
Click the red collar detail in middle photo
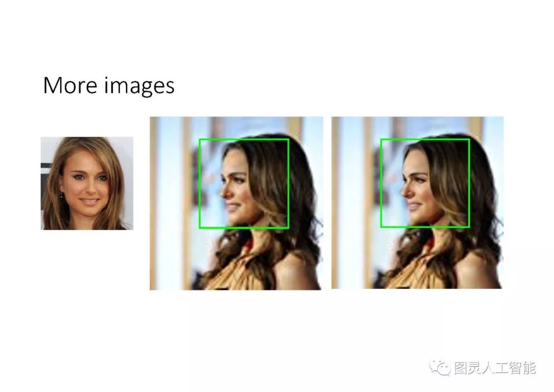248,243
